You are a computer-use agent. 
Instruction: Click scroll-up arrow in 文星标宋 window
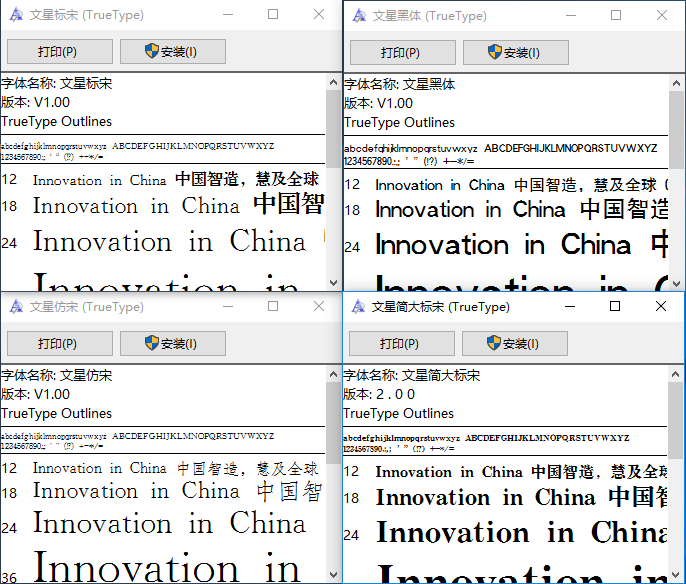(x=333, y=82)
